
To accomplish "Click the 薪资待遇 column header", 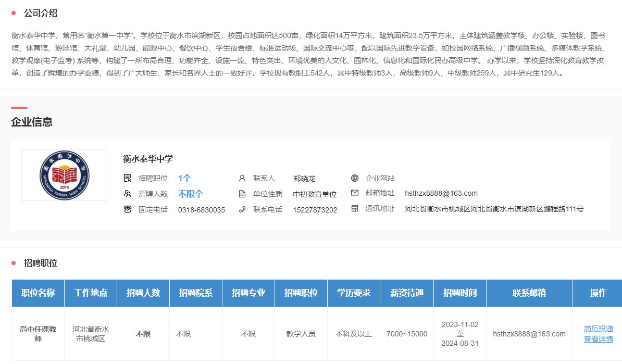I will click(406, 293).
